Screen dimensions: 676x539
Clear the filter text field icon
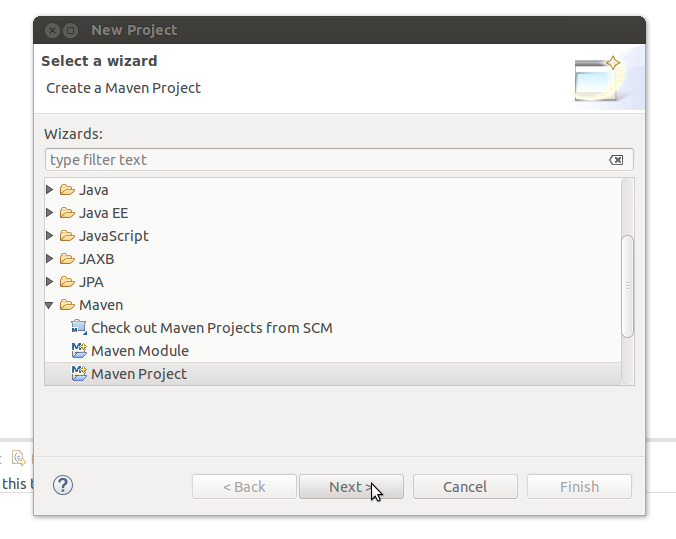616,160
